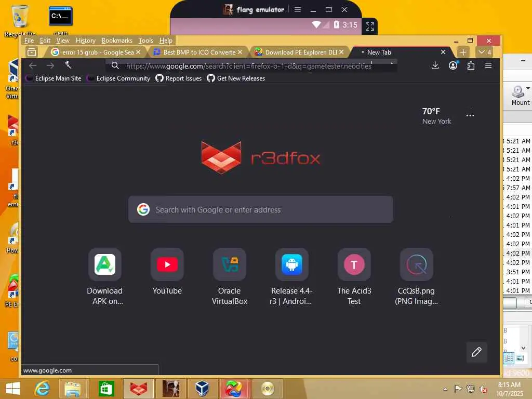Open Windows Start button
532x399 pixels.
click(13, 389)
